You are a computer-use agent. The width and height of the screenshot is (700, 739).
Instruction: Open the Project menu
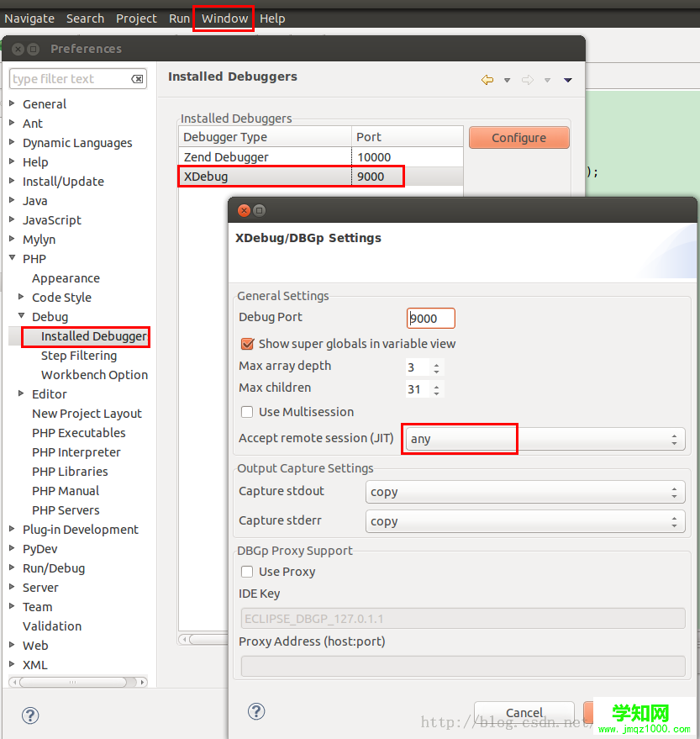[136, 18]
